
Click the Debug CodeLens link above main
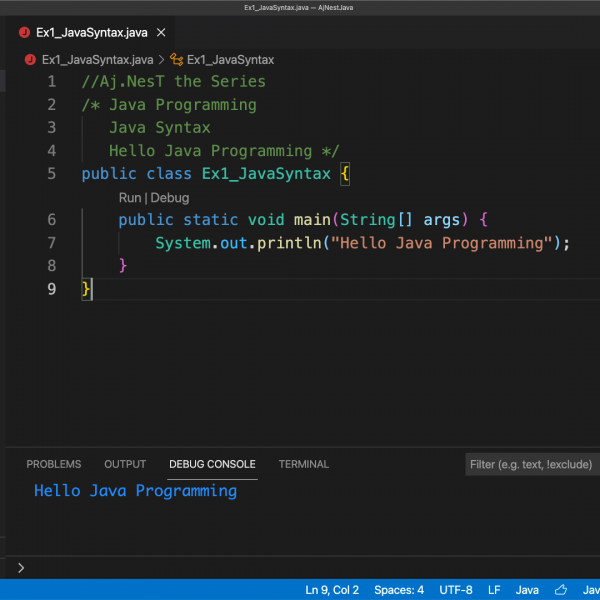coord(170,198)
